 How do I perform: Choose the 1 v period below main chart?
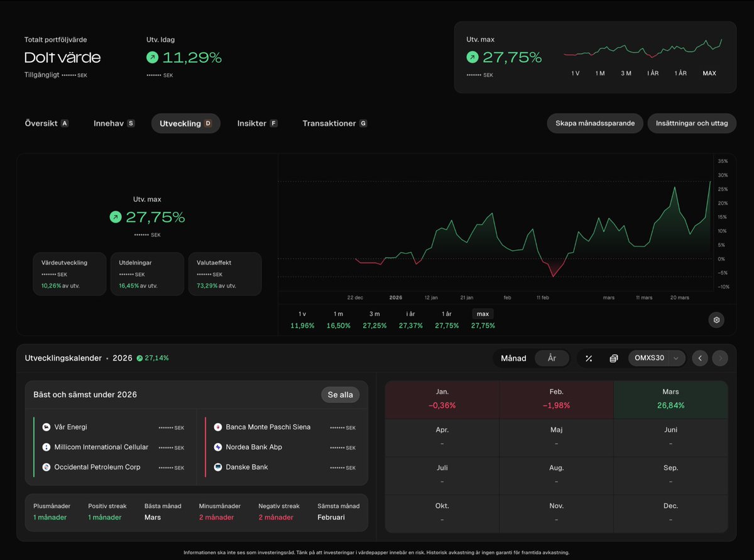302,319
